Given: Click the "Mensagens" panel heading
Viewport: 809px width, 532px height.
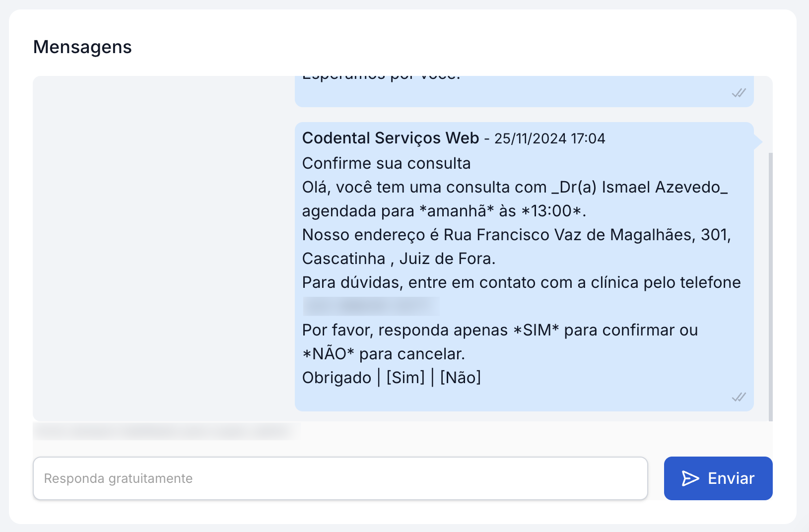Looking at the screenshot, I should [x=82, y=47].
